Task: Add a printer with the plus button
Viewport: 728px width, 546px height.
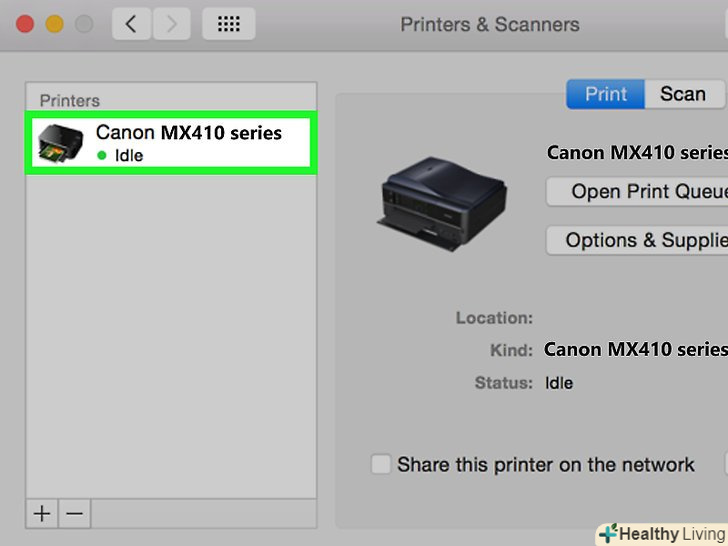Action: (x=42, y=514)
